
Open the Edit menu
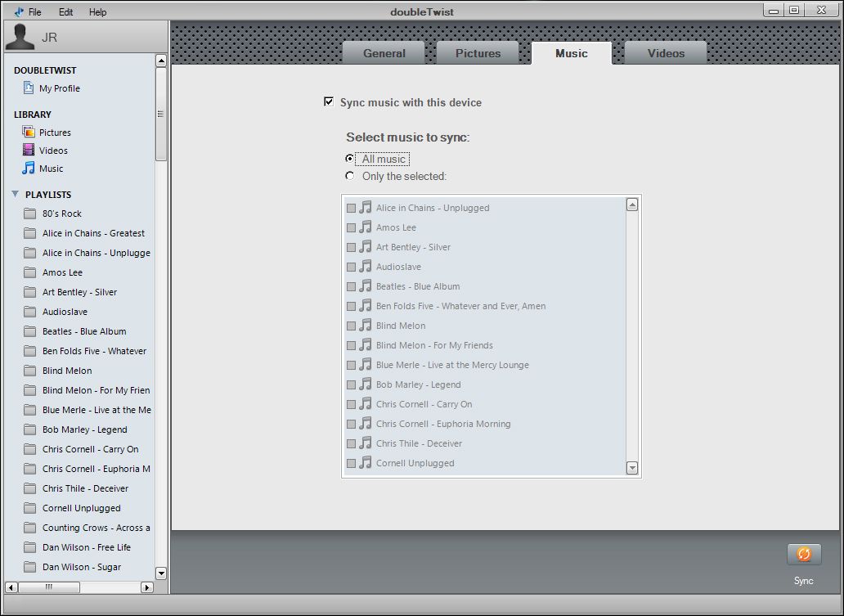point(65,11)
